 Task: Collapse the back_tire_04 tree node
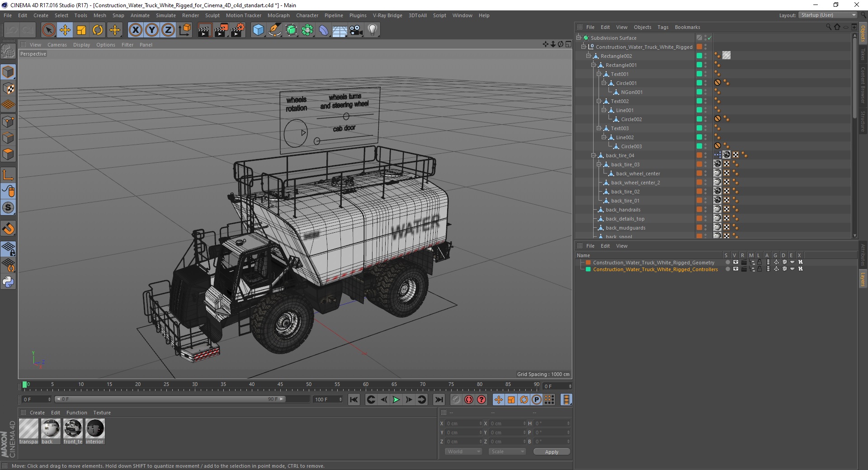click(593, 155)
